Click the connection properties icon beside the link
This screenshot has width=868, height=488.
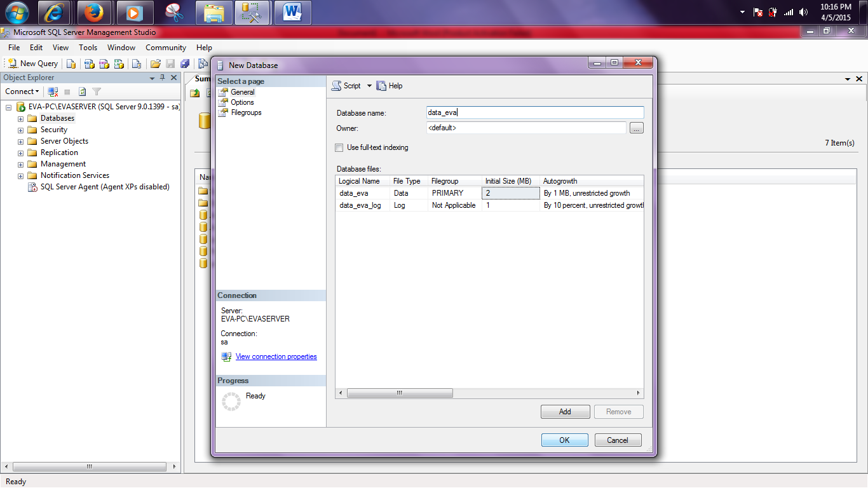tap(226, 356)
